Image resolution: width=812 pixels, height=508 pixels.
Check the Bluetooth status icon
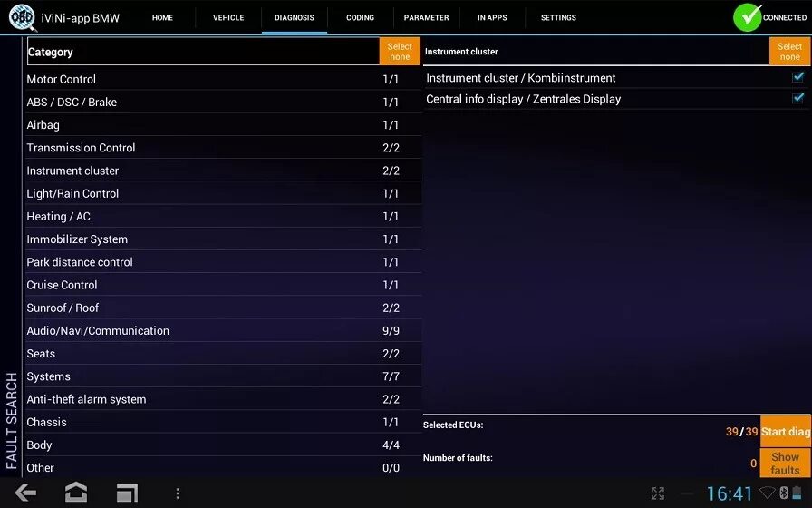tap(784, 493)
